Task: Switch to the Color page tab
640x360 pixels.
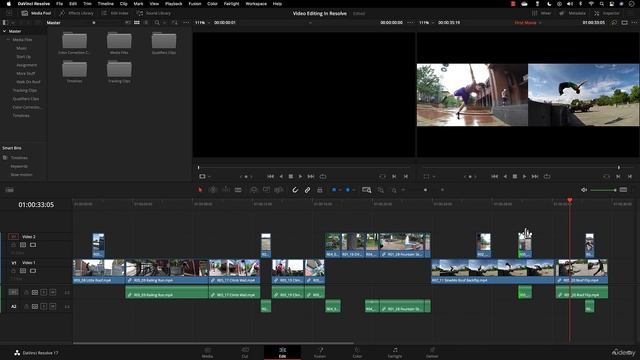Action: point(357,353)
